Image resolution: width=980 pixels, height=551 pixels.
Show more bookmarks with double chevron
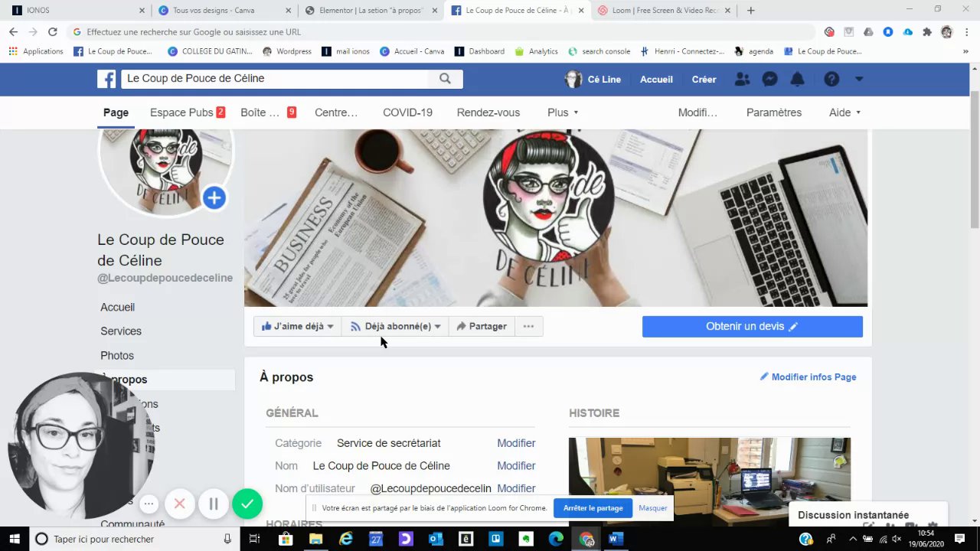click(968, 51)
